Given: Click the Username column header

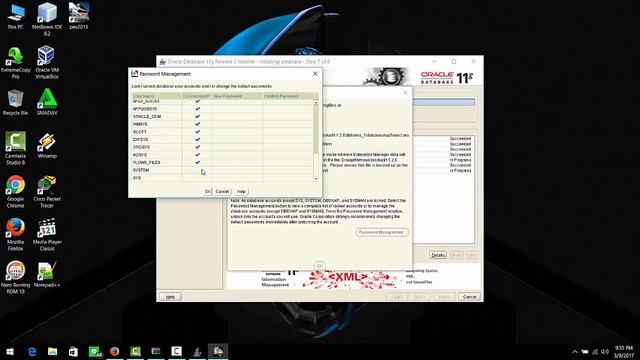Looking at the screenshot, I should point(157,96).
